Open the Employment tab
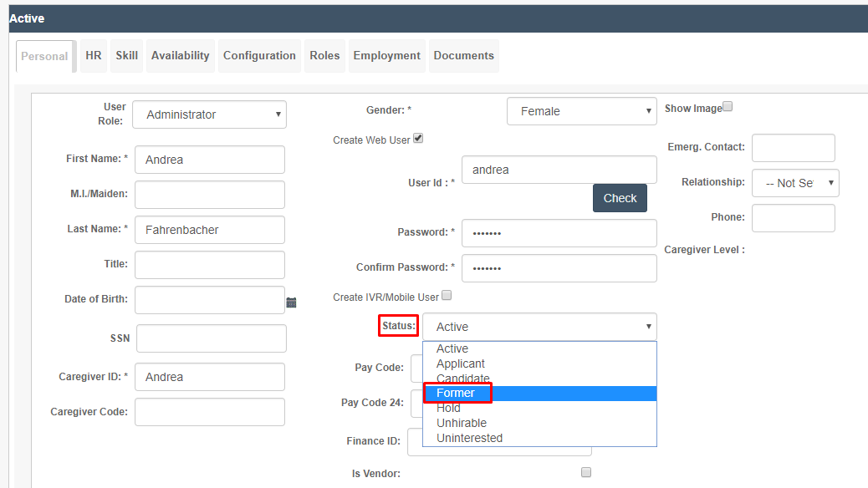This screenshot has width=868, height=488. coord(387,56)
